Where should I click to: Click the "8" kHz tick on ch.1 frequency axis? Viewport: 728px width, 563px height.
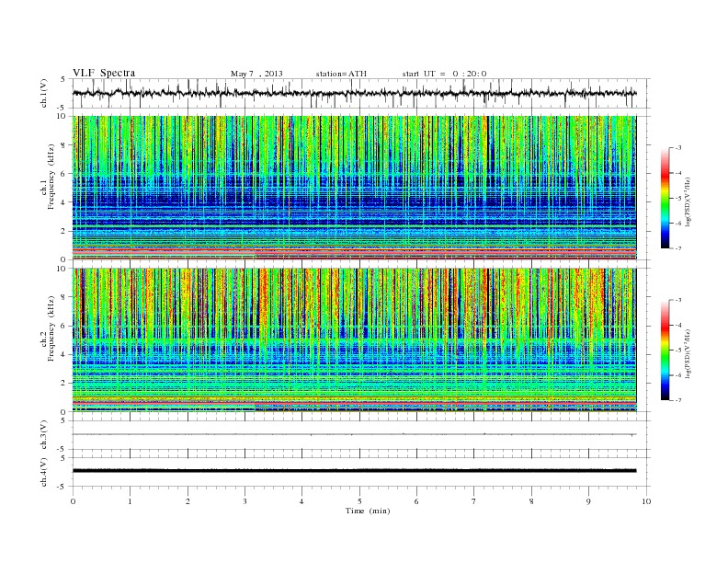click(x=63, y=145)
